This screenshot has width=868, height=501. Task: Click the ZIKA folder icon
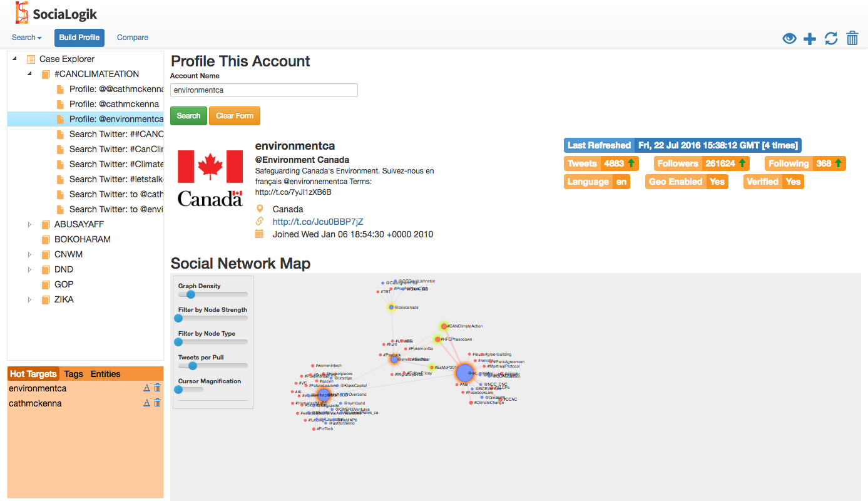[x=46, y=299]
